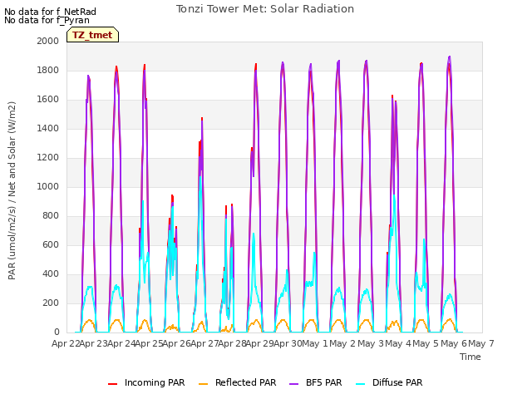Viewport: 532px width, 399px height.
Task: Click the Apr 25 x-axis date label
Action: tap(150, 343)
